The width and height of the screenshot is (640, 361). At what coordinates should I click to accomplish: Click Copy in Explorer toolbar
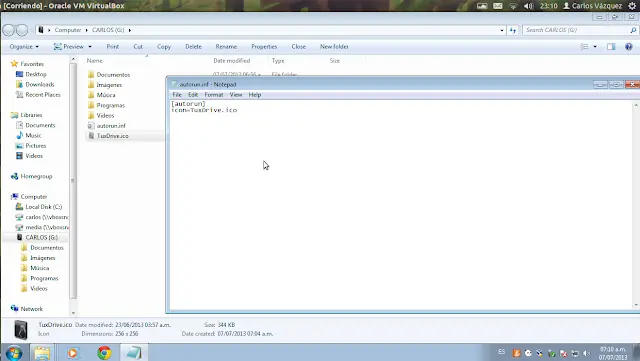(x=164, y=47)
